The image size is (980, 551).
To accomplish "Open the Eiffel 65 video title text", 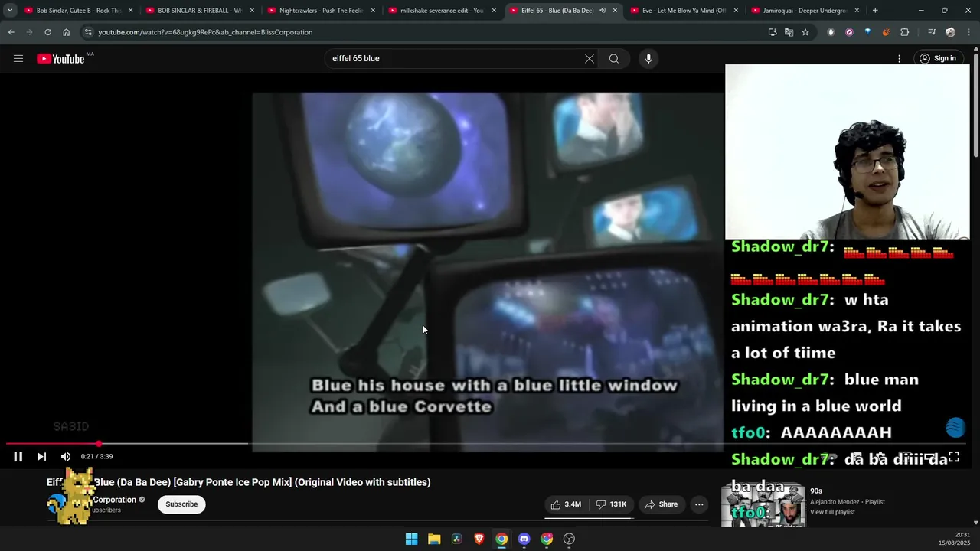I will pos(239,482).
